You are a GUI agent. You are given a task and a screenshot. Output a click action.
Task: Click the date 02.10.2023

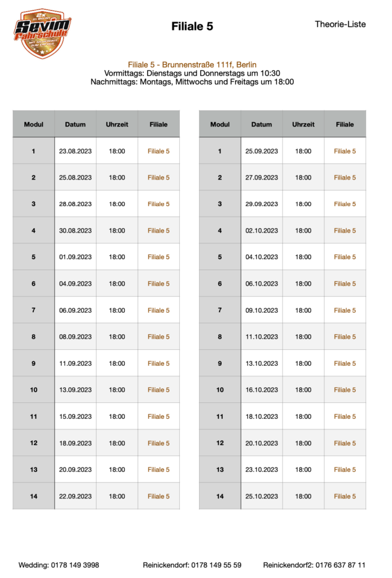[262, 231]
